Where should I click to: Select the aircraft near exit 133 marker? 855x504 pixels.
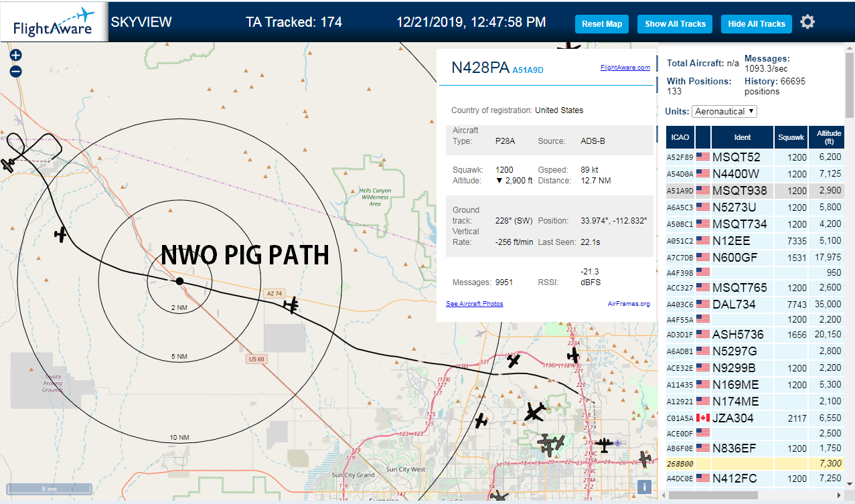[x=514, y=361]
